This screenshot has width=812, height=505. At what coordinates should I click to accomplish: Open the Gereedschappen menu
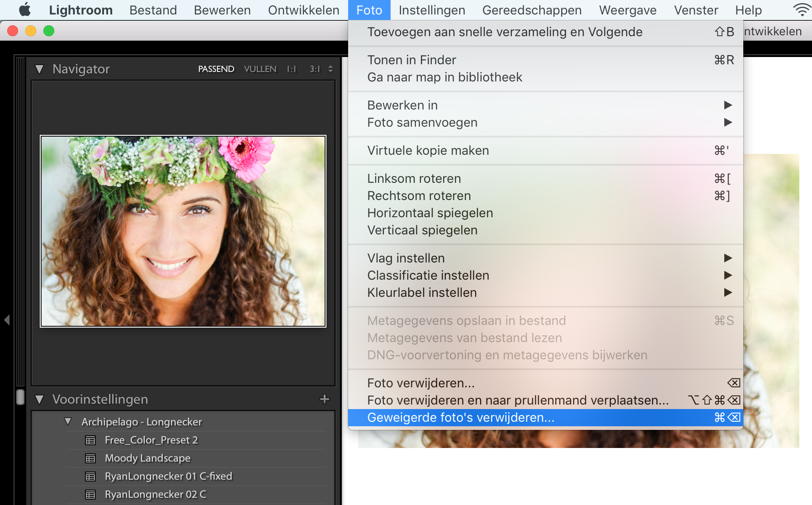532,10
